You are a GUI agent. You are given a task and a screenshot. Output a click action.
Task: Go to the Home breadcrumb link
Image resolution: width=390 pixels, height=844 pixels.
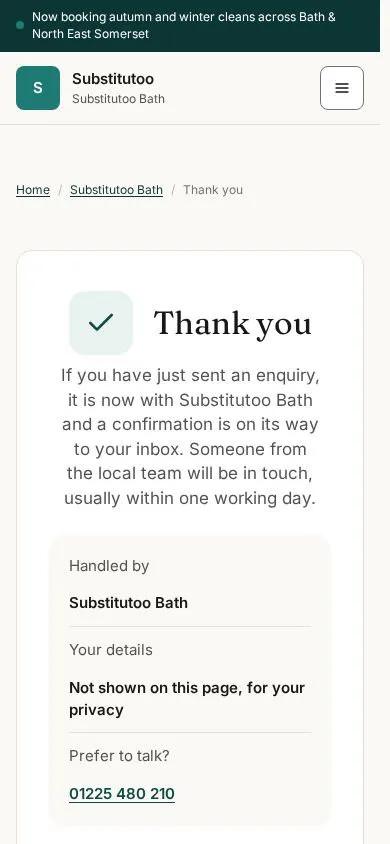click(33, 190)
